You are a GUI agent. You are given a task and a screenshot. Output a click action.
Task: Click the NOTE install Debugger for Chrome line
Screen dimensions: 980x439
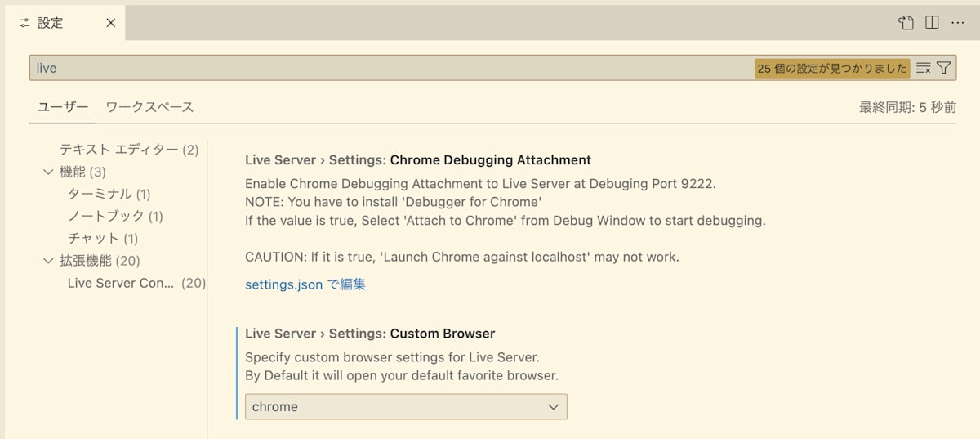tap(394, 201)
